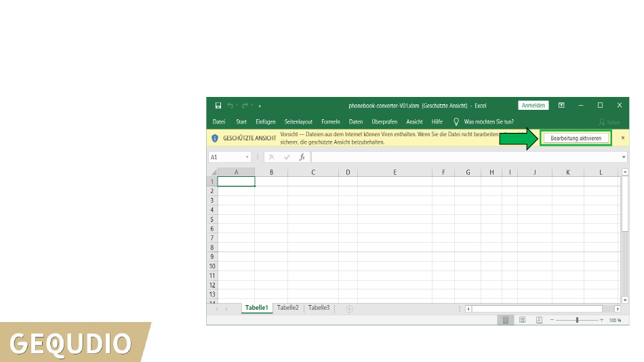Screen dimensions: 644x362
Task: Switch to Tabelle2 sheet tab
Action: (288, 308)
